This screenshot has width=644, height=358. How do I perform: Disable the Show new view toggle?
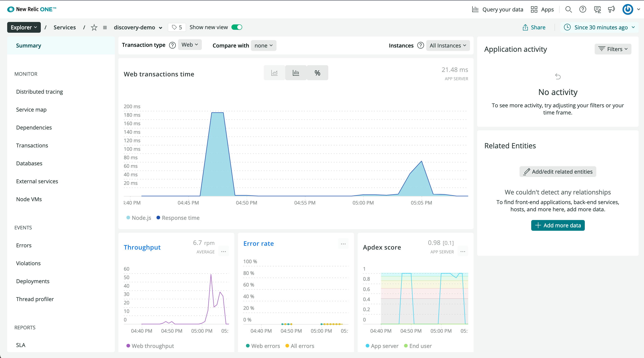[x=237, y=27]
